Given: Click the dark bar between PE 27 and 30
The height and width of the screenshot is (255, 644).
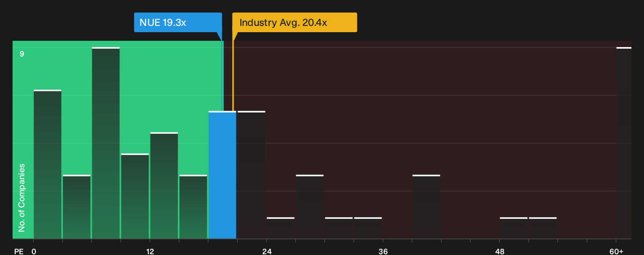Looking at the screenshot, I should click(x=310, y=207).
